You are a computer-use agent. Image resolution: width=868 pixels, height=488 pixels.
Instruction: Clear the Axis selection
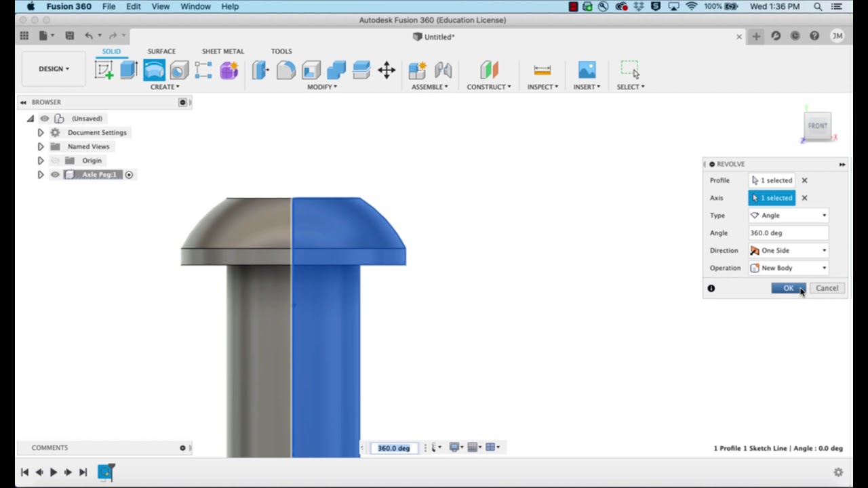point(804,198)
